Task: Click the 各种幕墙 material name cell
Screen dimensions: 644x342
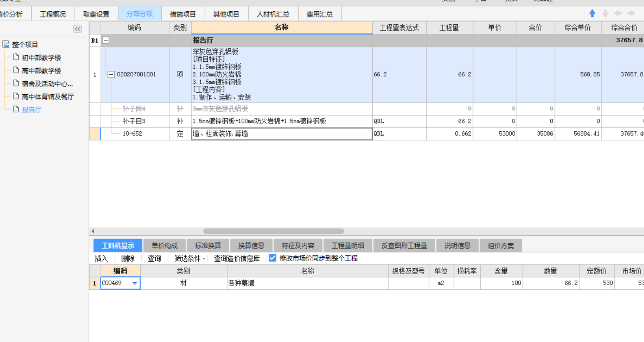Action: 308,283
